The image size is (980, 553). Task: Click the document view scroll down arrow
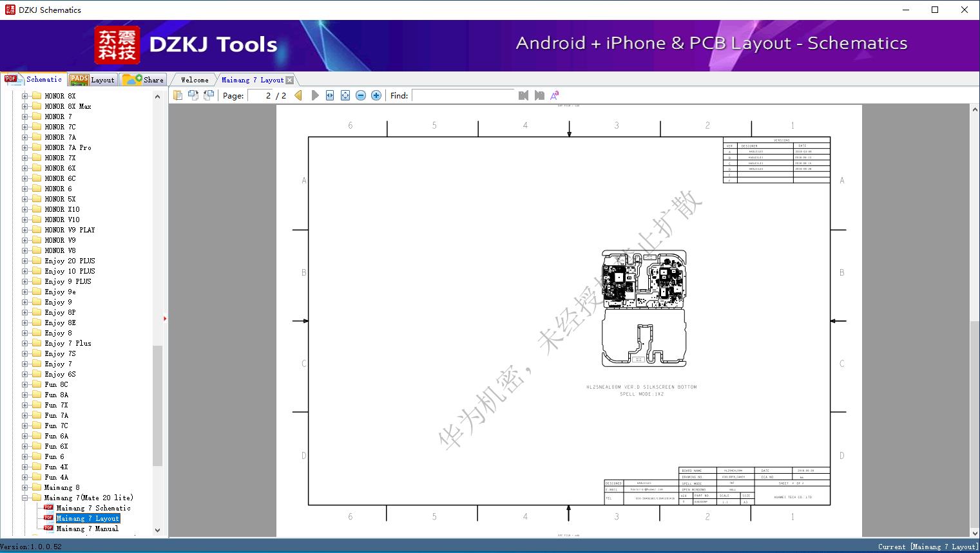pos(975,532)
